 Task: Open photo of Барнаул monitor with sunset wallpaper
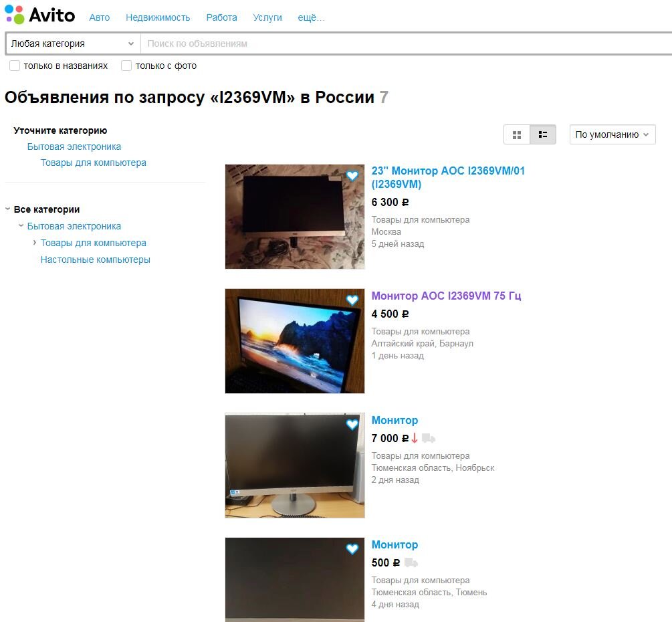click(295, 341)
